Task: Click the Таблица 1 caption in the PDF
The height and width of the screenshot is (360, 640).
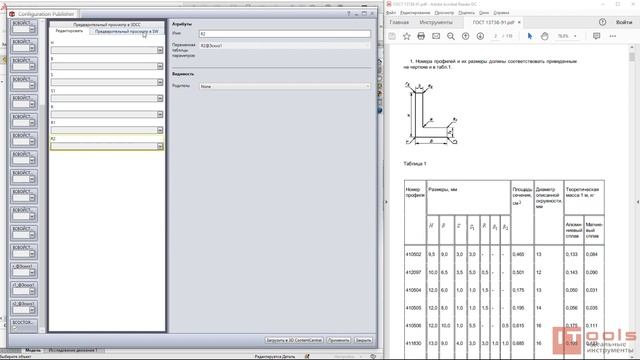Action: click(x=415, y=164)
